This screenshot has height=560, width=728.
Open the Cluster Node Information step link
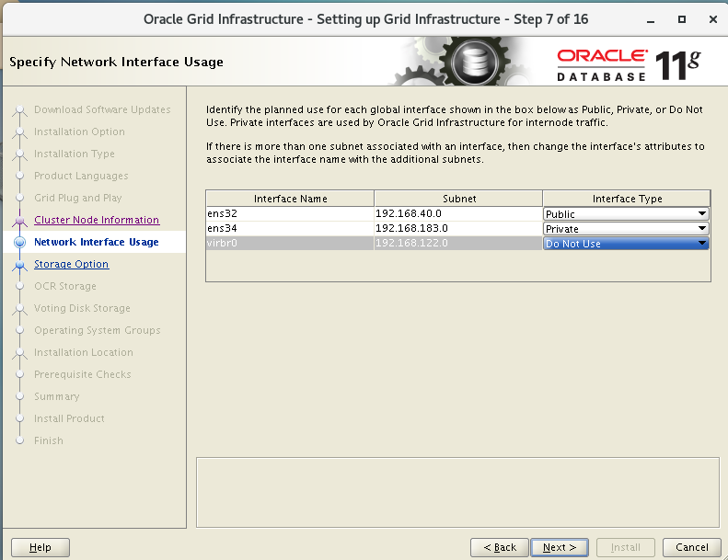point(97,220)
